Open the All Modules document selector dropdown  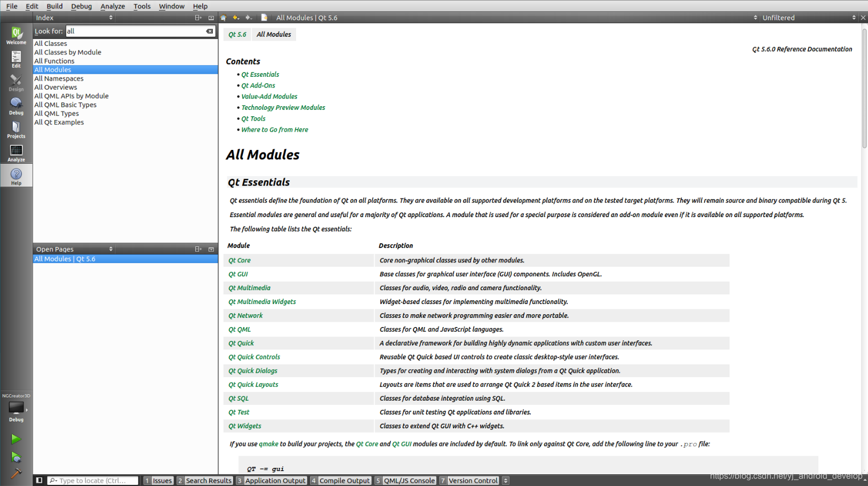pyautogui.click(x=516, y=18)
